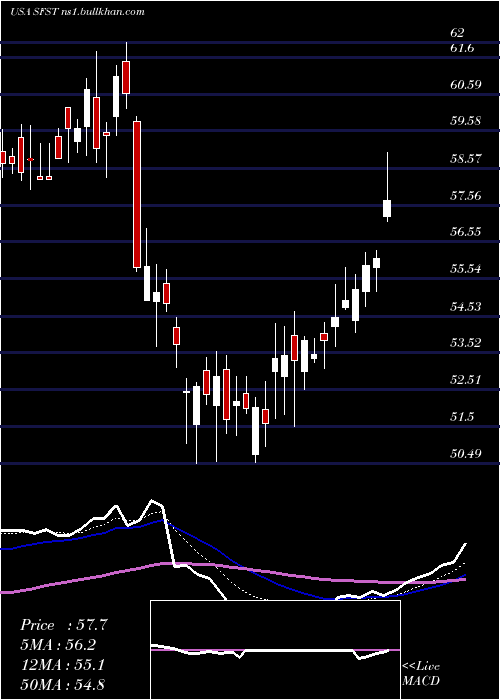Click the 56.55 price axis label
This screenshot has height=700, width=500.
tap(466, 232)
